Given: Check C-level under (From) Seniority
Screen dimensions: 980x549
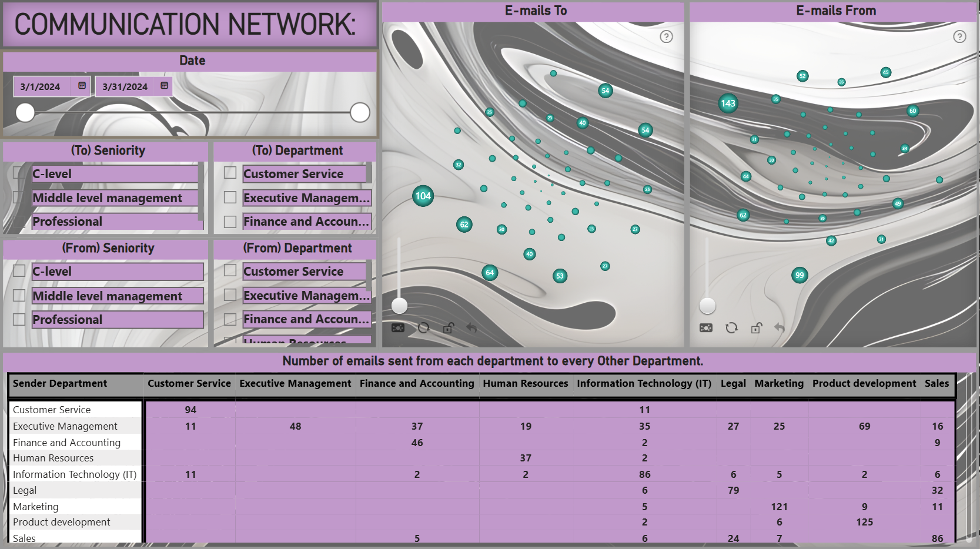Looking at the screenshot, I should click(x=19, y=271).
